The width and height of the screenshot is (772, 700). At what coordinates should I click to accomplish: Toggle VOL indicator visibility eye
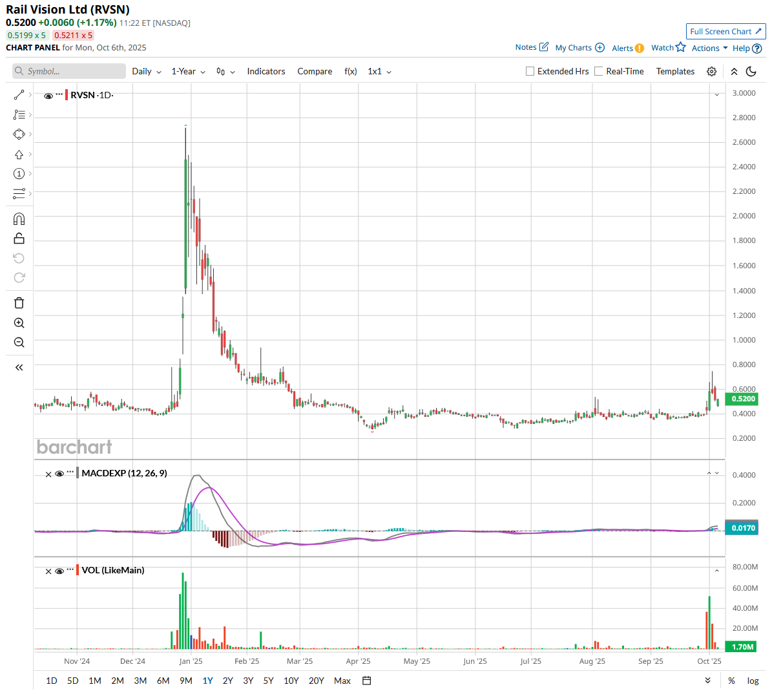click(59, 571)
